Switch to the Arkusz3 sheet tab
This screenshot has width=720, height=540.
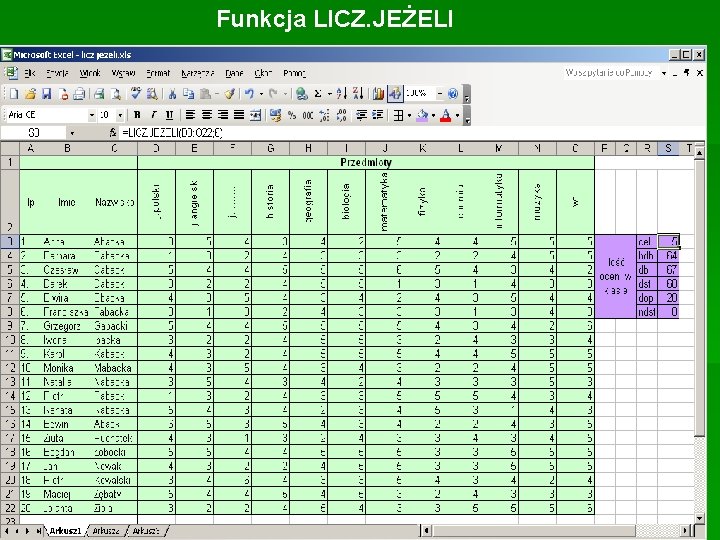pos(146,531)
